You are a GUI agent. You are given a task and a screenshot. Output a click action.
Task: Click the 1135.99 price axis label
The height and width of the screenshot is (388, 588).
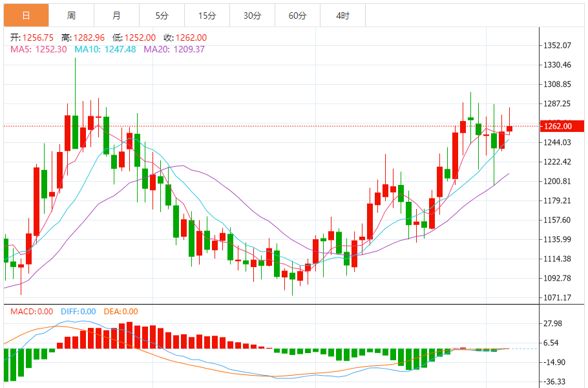(557, 239)
